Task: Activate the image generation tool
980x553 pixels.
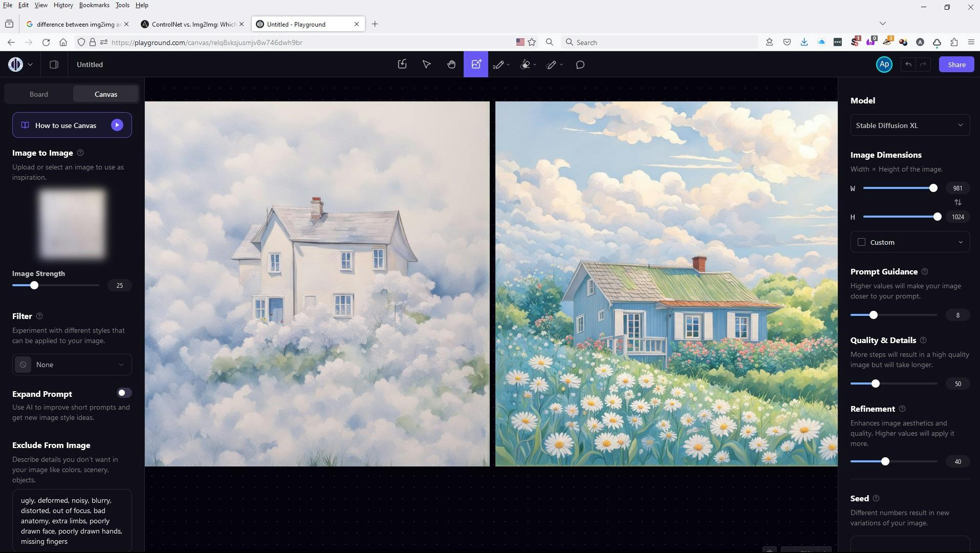Action: coord(476,65)
